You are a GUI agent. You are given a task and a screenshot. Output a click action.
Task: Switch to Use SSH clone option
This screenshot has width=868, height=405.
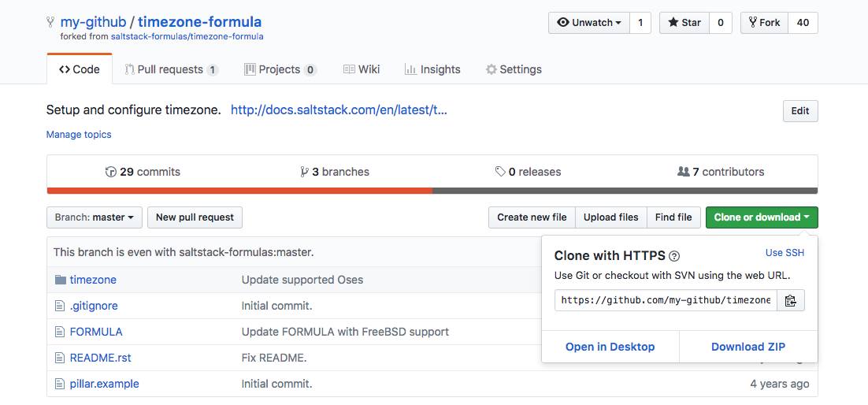785,253
